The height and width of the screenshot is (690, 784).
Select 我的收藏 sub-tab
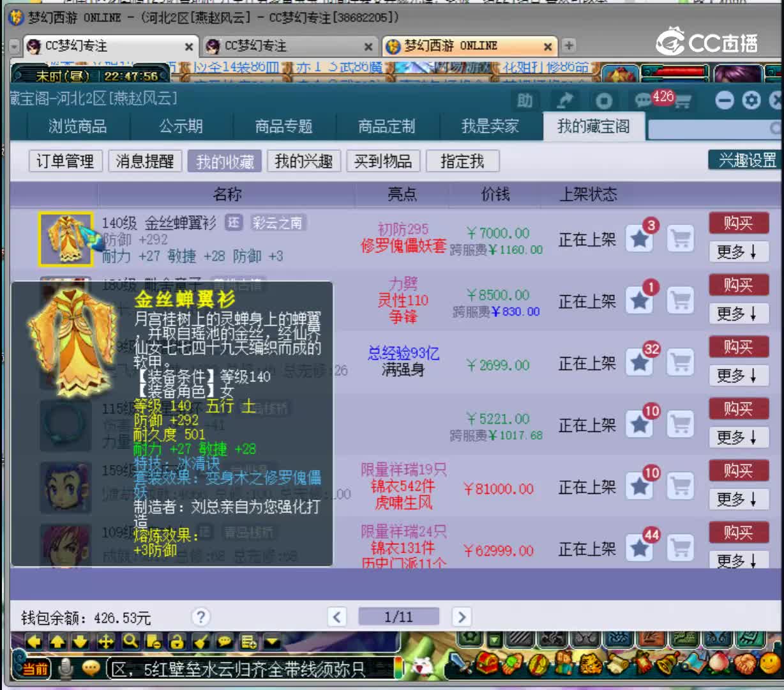[x=225, y=161]
